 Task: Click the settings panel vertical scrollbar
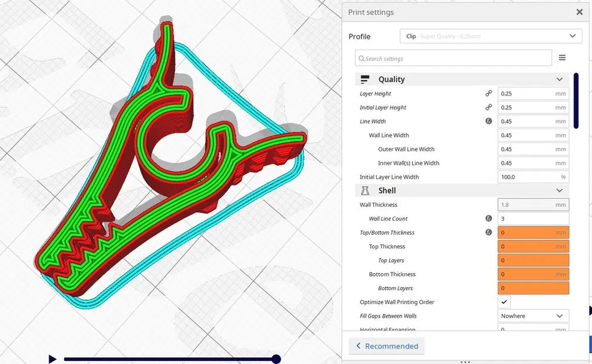coord(576,101)
